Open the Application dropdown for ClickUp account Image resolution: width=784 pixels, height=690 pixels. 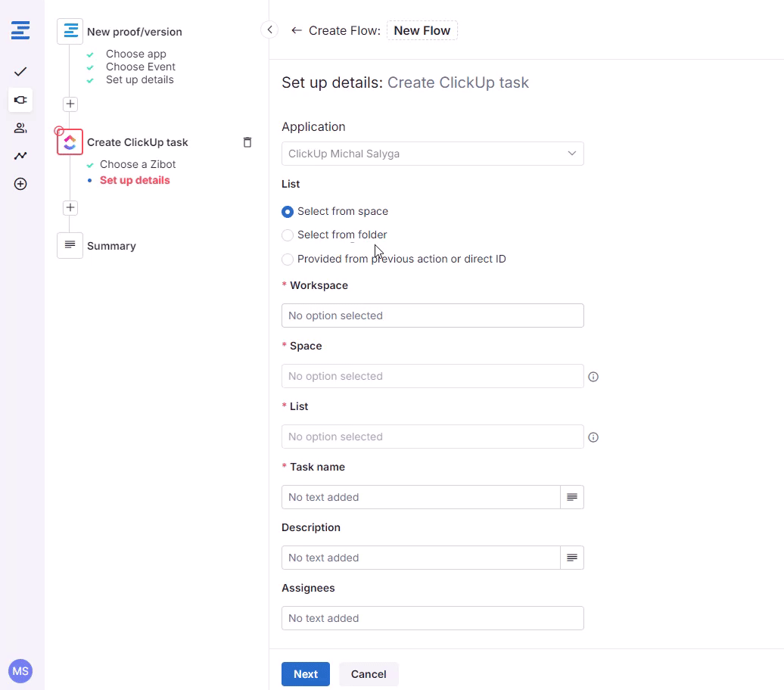432,154
